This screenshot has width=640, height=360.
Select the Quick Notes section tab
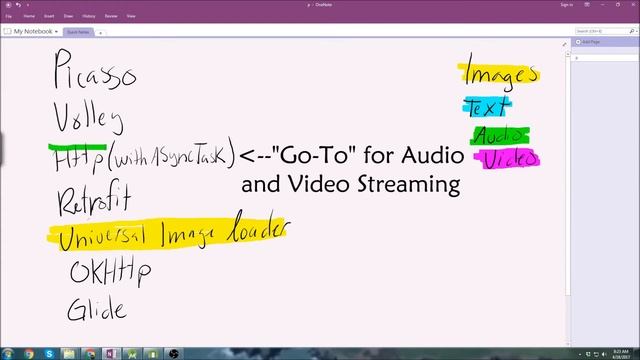[78, 32]
